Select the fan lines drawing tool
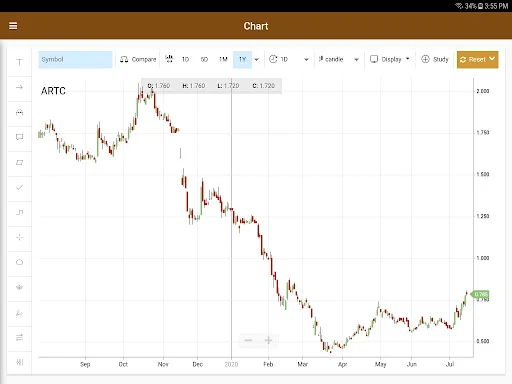The height and width of the screenshot is (384, 512). 20,287
